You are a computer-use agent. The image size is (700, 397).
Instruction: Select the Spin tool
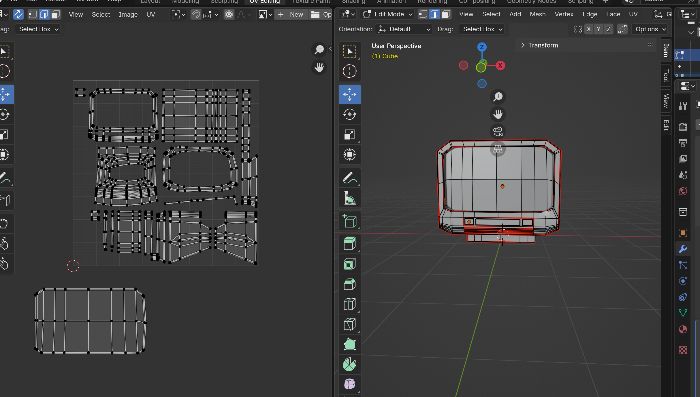coord(350,364)
